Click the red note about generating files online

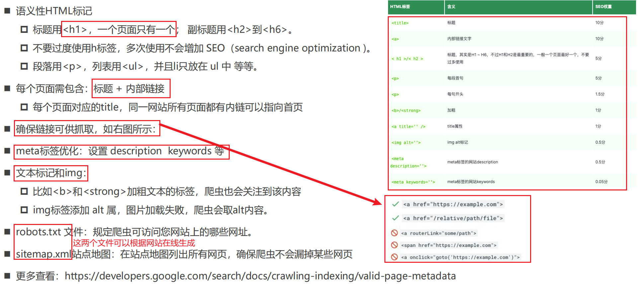tap(134, 243)
